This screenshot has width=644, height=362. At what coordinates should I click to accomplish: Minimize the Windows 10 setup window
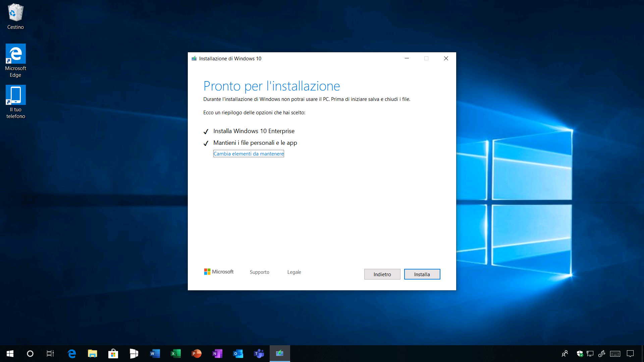(x=407, y=58)
